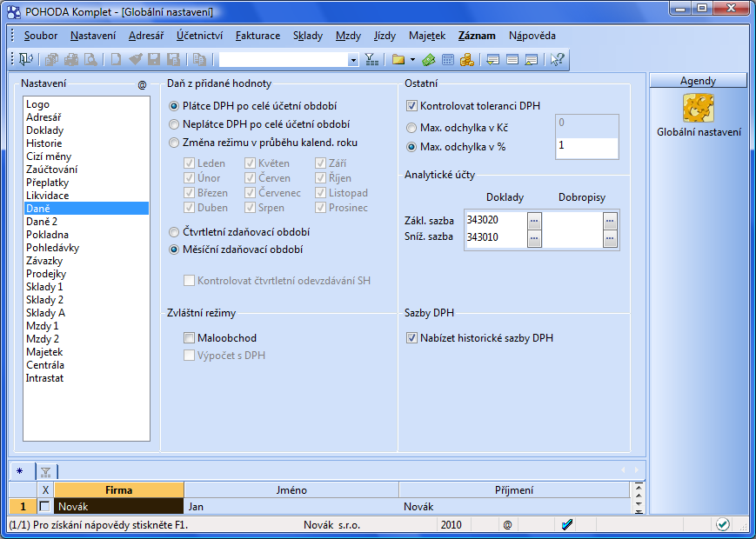
Task: Open the toolbar combo box dropdown arrow
Action: (x=353, y=60)
